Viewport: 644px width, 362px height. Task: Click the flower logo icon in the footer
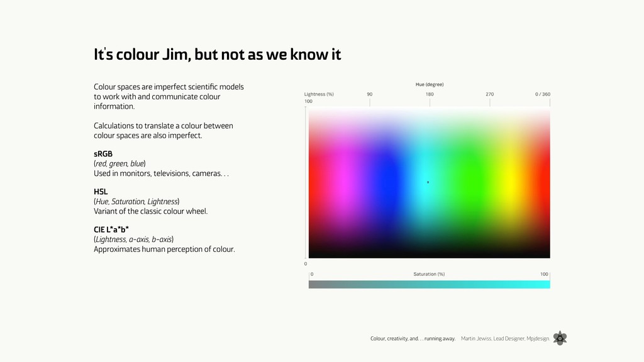pos(560,338)
